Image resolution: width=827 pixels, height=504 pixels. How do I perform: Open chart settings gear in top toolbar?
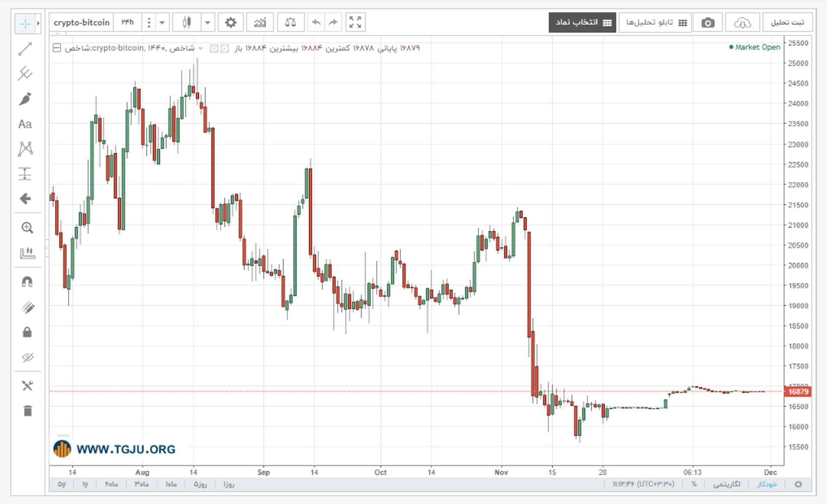[x=230, y=23]
